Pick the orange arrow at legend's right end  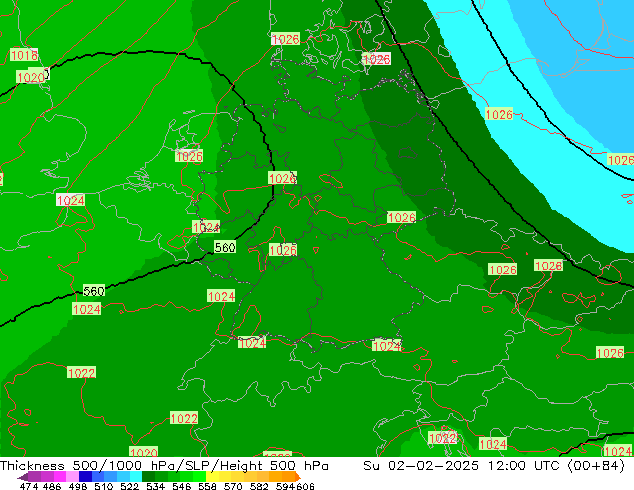[x=298, y=477]
